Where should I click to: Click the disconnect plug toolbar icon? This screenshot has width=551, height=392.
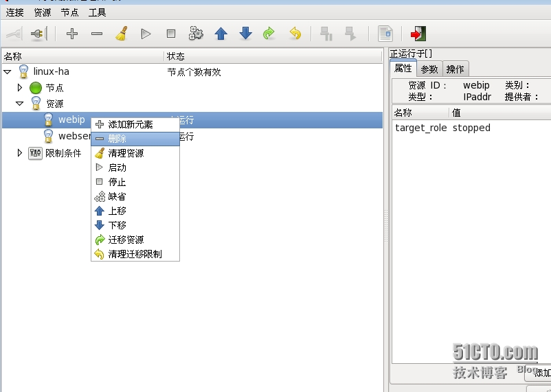pos(38,34)
